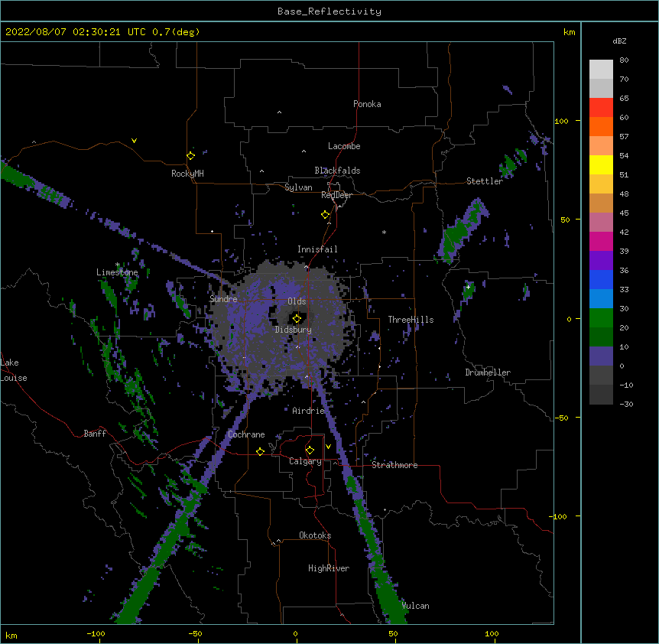Image resolution: width=659 pixels, height=644 pixels.
Task: Click the 80 value on the dBZ scale
Action: pos(624,60)
